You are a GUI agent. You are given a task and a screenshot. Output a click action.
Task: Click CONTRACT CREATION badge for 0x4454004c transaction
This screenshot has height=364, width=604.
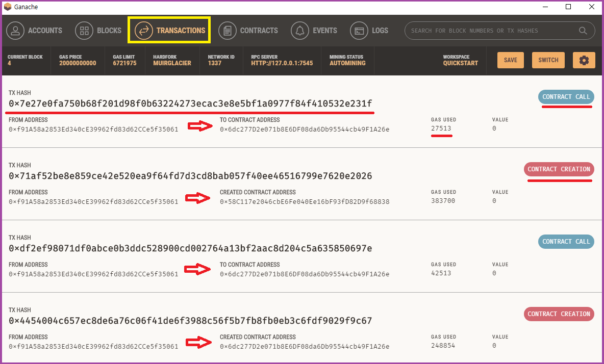(559, 314)
